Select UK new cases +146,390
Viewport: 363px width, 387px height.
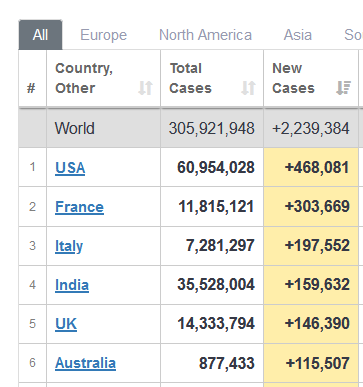click(317, 323)
